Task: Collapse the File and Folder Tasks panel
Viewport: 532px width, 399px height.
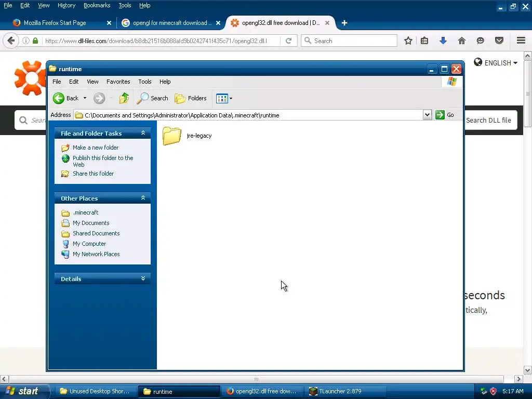Action: tap(143, 133)
